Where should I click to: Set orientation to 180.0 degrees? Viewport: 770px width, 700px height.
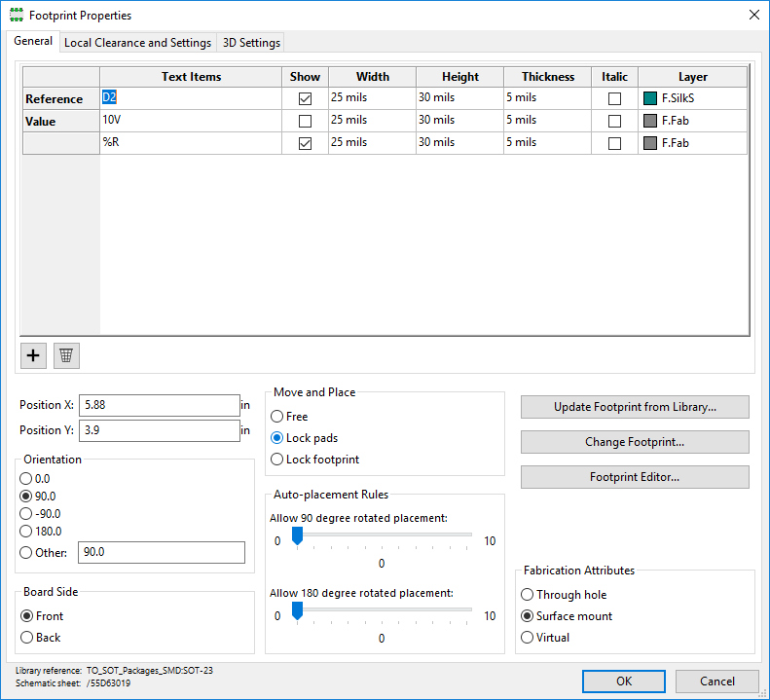[x=26, y=532]
